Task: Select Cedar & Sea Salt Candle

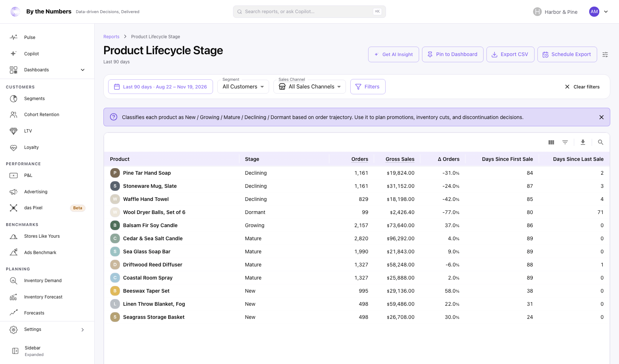Action: [x=153, y=238]
